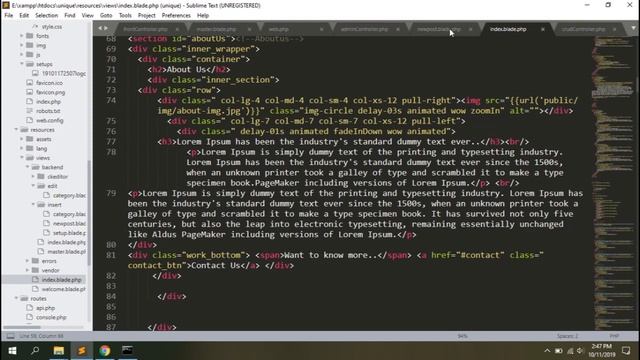Click the favicon.ico image file icon
Image resolution: width=640 pixels, height=360 pixels.
pos(29,83)
